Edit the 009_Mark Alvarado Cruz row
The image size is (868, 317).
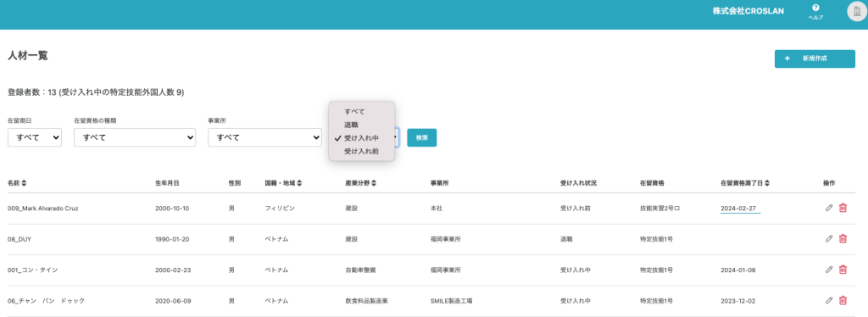829,208
